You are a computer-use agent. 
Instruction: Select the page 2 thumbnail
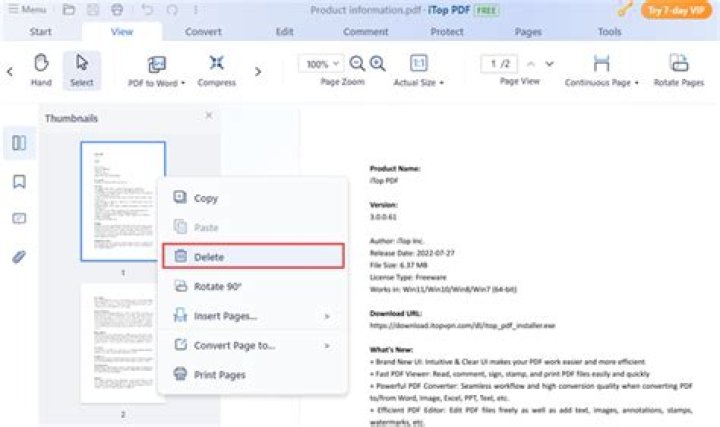click(123, 343)
